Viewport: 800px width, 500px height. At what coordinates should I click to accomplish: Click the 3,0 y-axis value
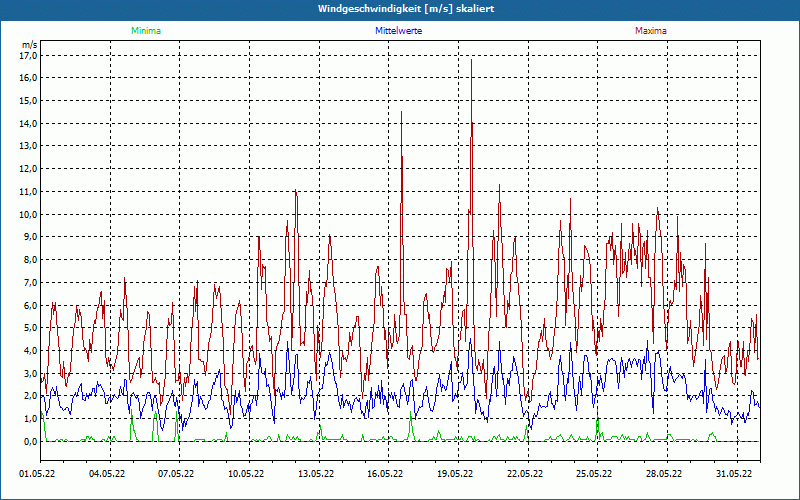32,373
